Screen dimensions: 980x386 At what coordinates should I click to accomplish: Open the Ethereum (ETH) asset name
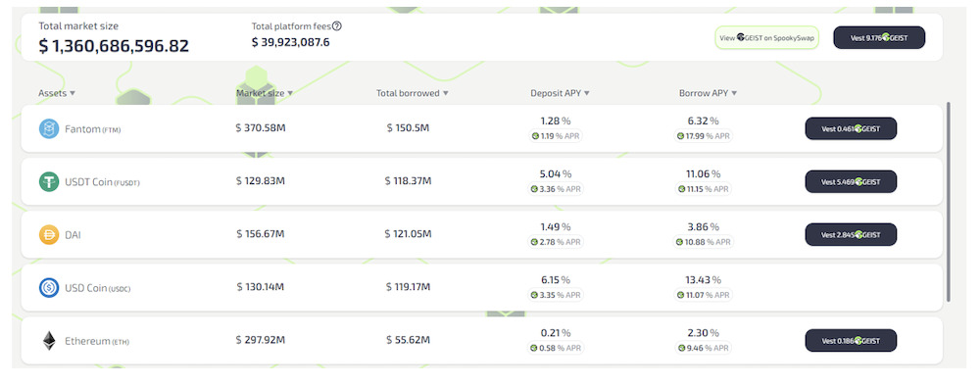point(97,342)
